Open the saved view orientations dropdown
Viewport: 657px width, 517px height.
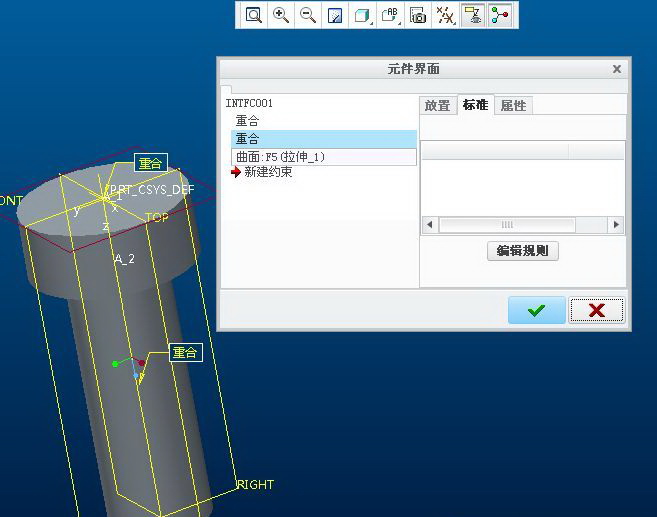[x=391, y=15]
